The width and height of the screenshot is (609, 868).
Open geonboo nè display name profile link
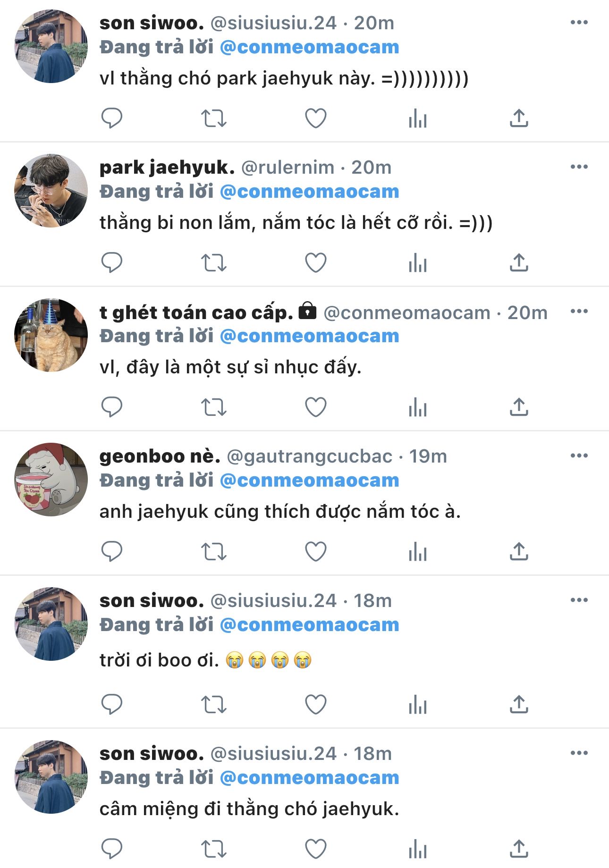point(160,456)
